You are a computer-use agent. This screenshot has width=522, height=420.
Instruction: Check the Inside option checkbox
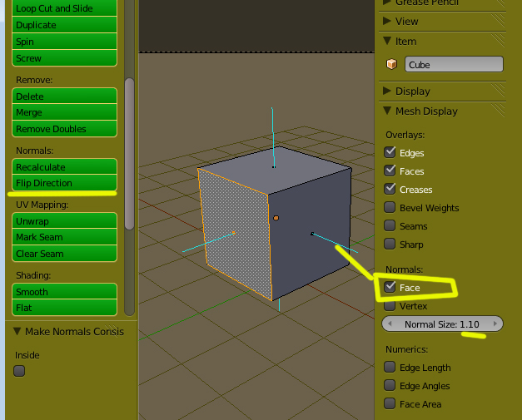click(19, 371)
